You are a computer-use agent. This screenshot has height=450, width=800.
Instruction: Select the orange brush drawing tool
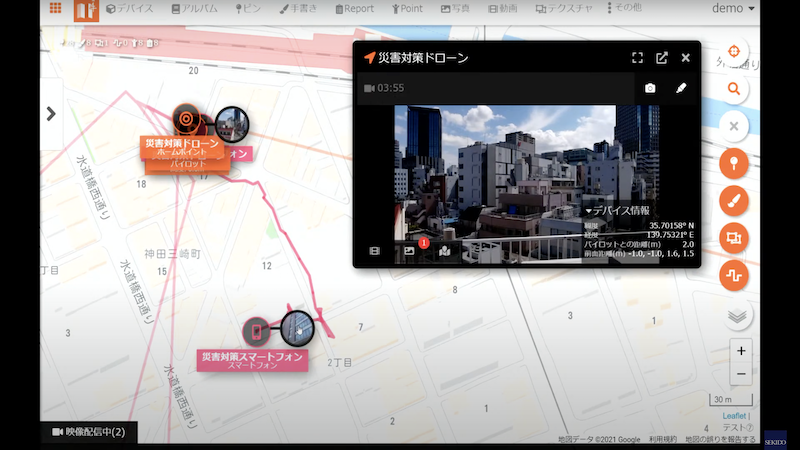point(733,200)
